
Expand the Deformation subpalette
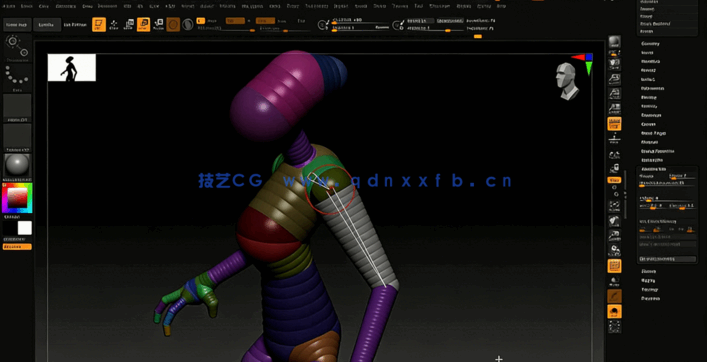[653, 88]
